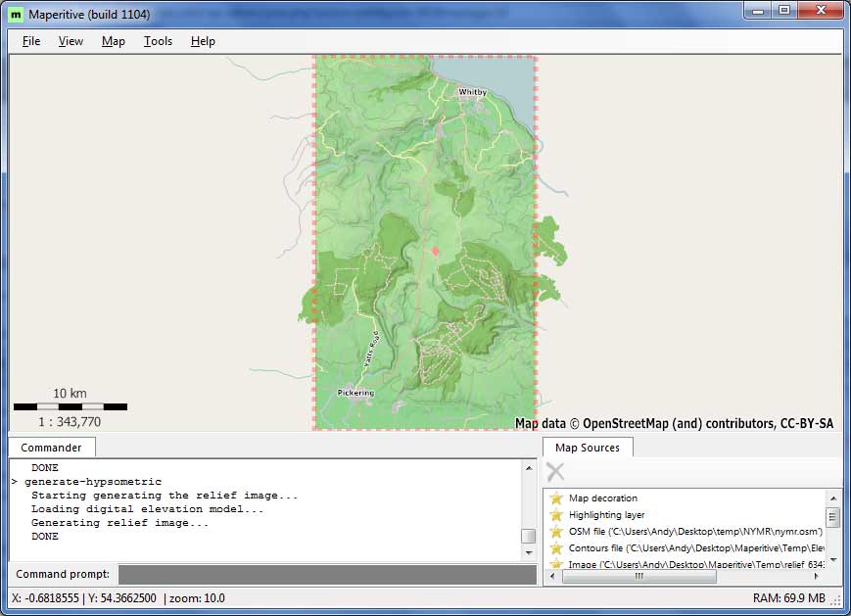
Task: Open the File menu
Action: 31,41
